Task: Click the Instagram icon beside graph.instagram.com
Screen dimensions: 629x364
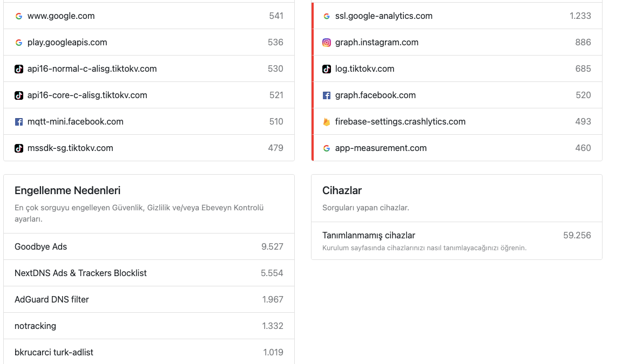Action: click(x=327, y=43)
